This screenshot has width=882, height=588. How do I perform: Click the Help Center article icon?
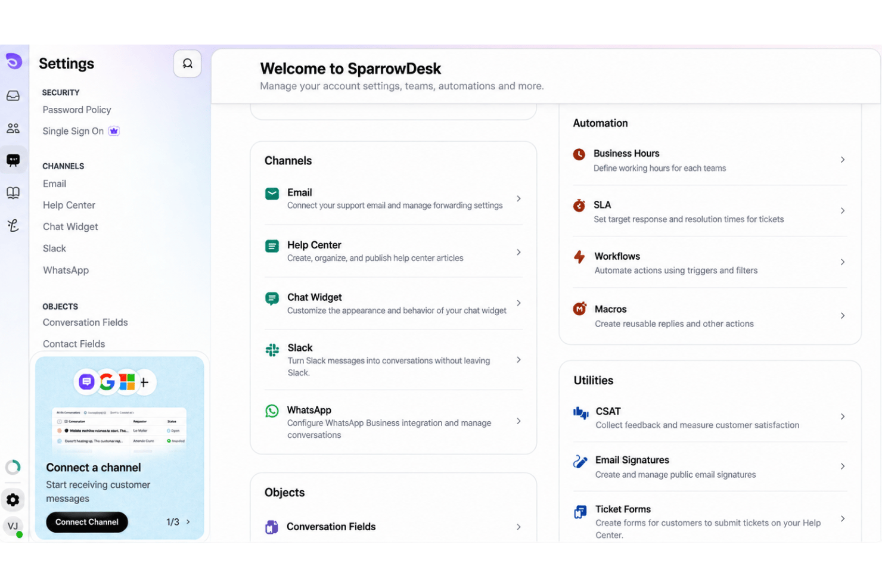272,246
